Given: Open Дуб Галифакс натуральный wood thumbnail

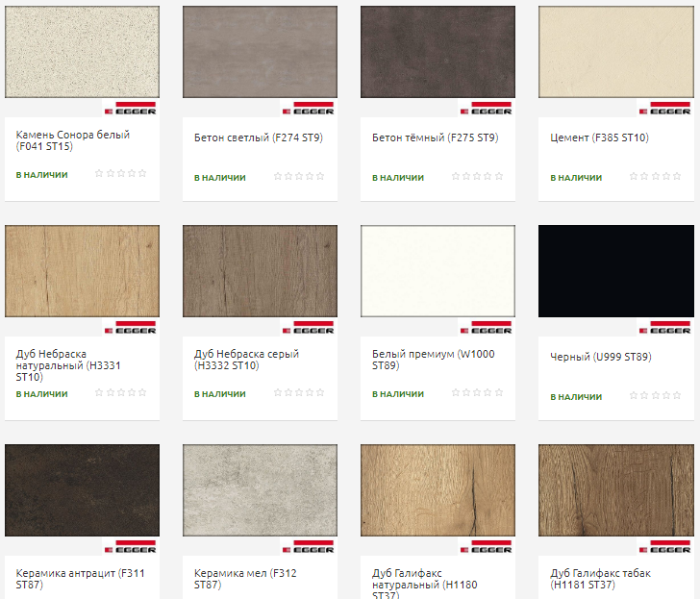Looking at the screenshot, I should [x=437, y=490].
